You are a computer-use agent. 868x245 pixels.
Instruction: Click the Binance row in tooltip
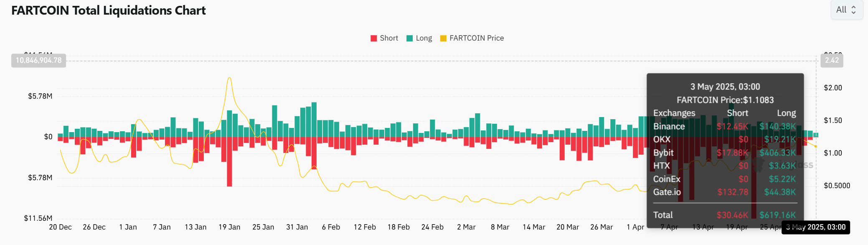tap(725, 126)
